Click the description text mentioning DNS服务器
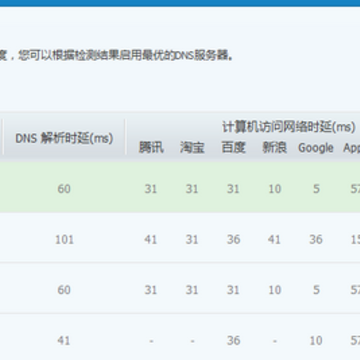Image resolution: width=360 pixels, height=360 pixels. coord(117,55)
